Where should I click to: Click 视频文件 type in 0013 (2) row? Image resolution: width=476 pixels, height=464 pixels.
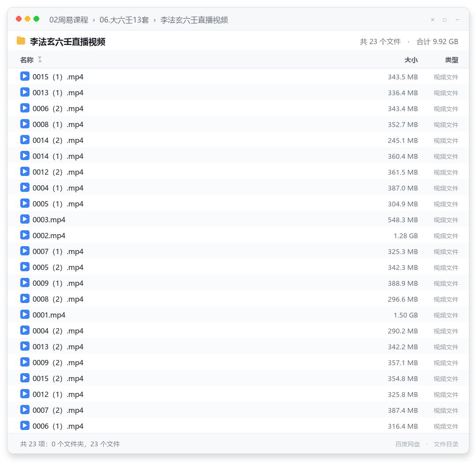tap(446, 347)
